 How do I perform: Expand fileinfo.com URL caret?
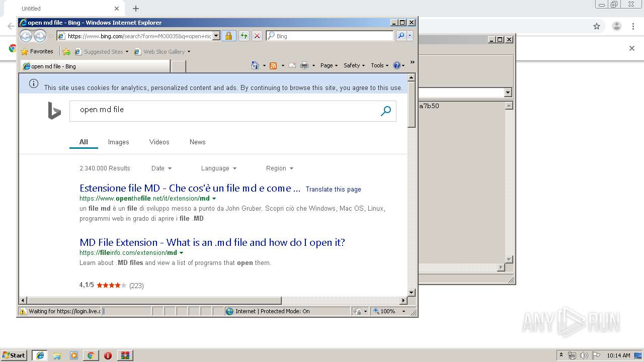[181, 253]
